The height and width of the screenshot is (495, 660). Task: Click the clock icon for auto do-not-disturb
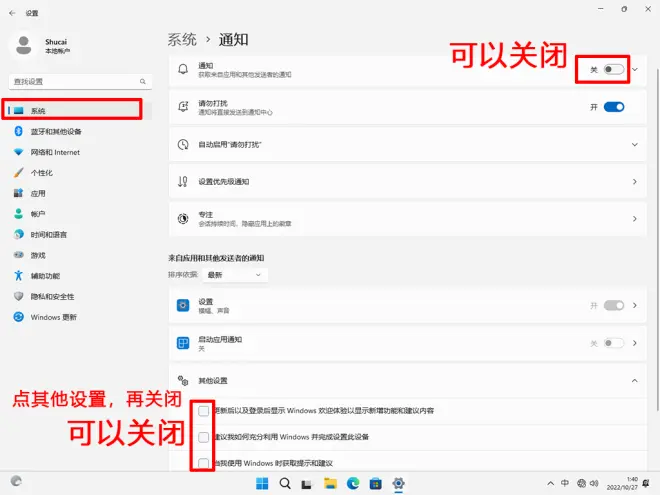pos(183,144)
